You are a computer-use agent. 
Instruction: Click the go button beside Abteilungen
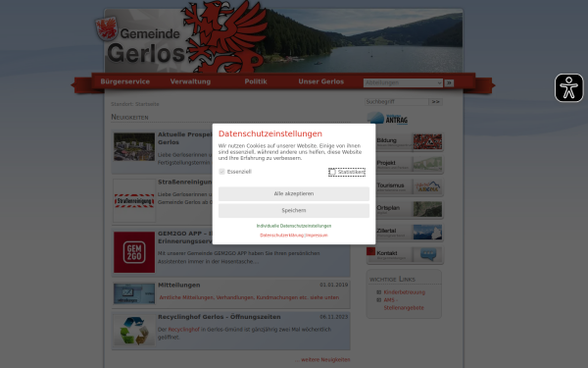click(449, 83)
